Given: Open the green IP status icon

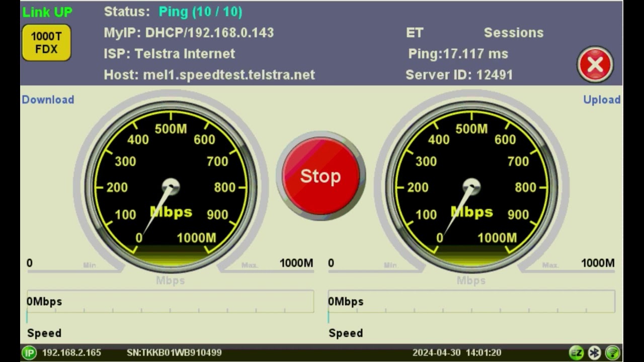Looking at the screenshot, I should (29, 353).
